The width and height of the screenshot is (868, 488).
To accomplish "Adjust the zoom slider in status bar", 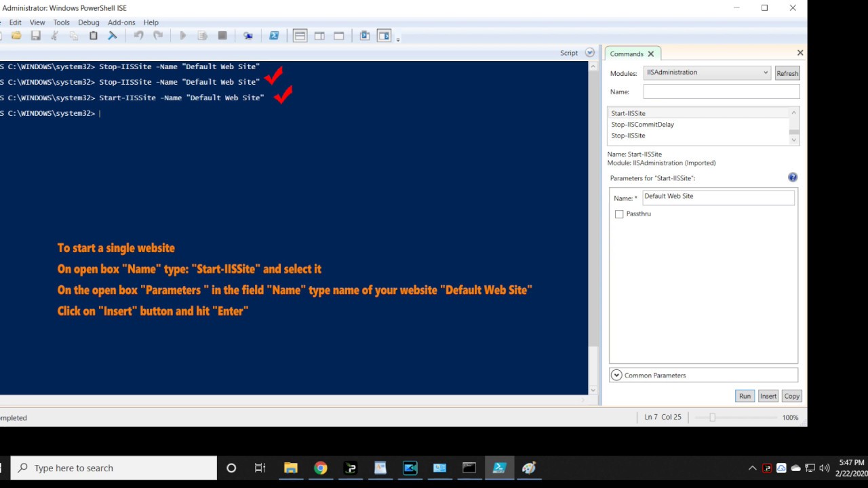I will point(712,418).
